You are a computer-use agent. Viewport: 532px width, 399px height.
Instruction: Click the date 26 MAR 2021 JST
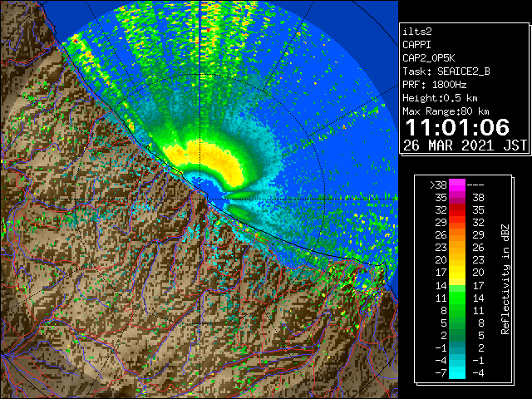tap(465, 145)
